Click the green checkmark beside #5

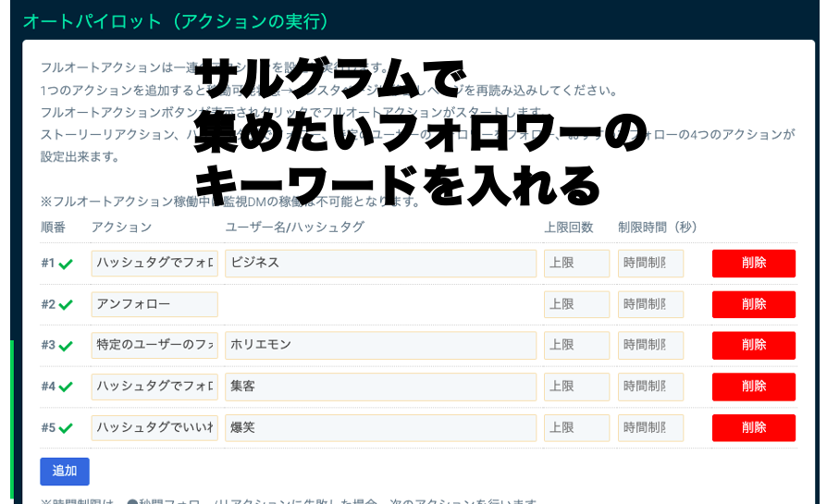pos(66,428)
